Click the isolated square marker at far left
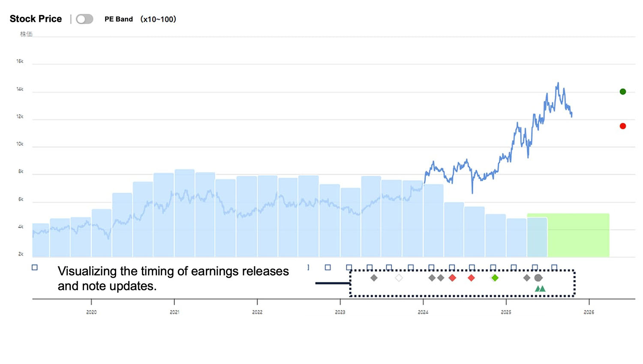Viewport: 643px width, 364px height. [35, 268]
